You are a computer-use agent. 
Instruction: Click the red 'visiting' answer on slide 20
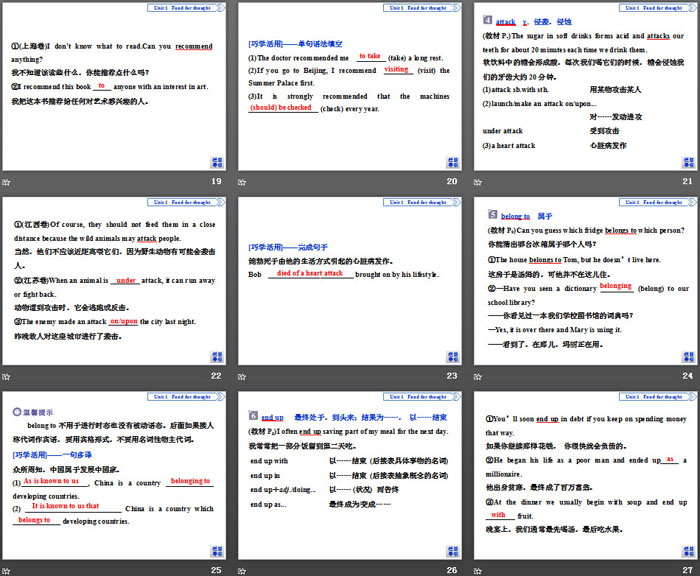pos(396,69)
